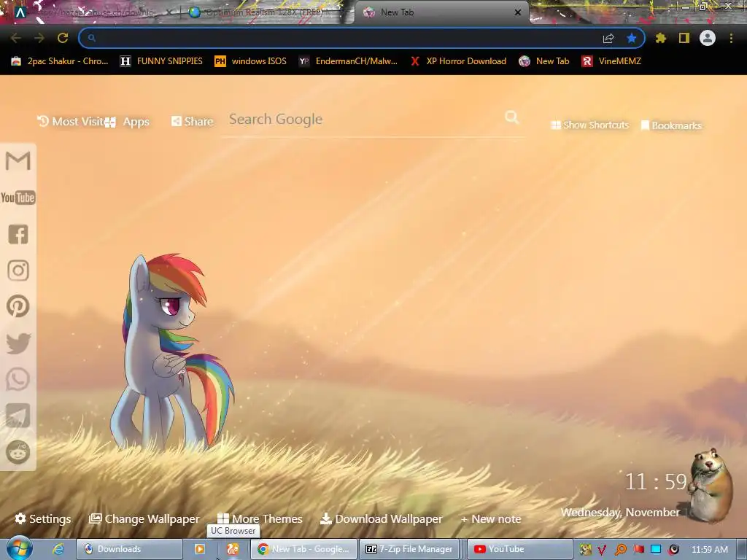747x560 pixels.
Task: Open the Extensions puzzle icon
Action: 661,38
